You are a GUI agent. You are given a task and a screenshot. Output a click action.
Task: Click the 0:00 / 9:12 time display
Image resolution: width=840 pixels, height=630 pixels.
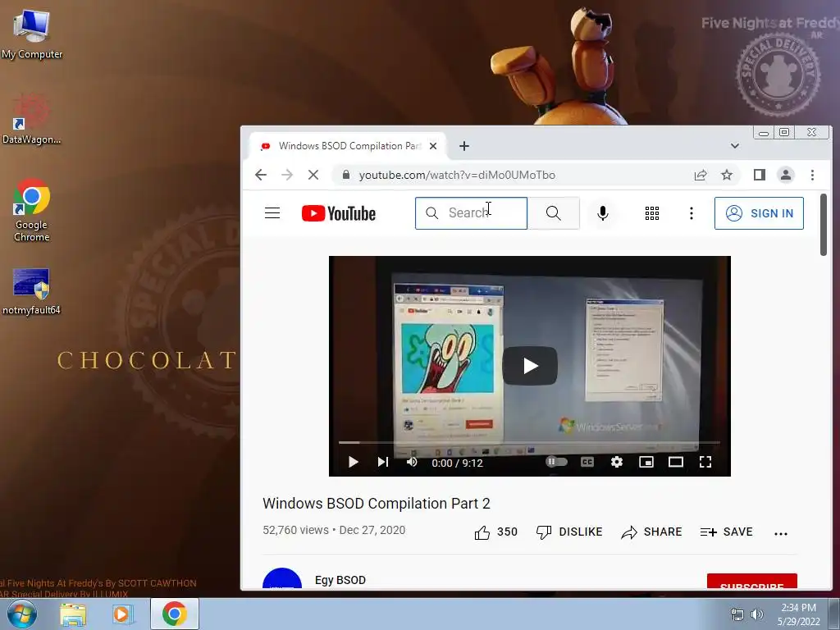[457, 463]
